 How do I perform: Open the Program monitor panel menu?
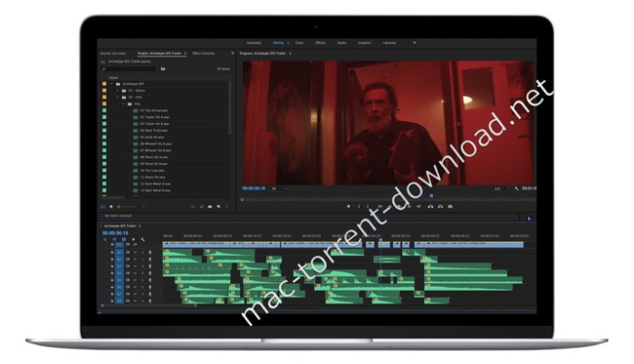click(290, 53)
